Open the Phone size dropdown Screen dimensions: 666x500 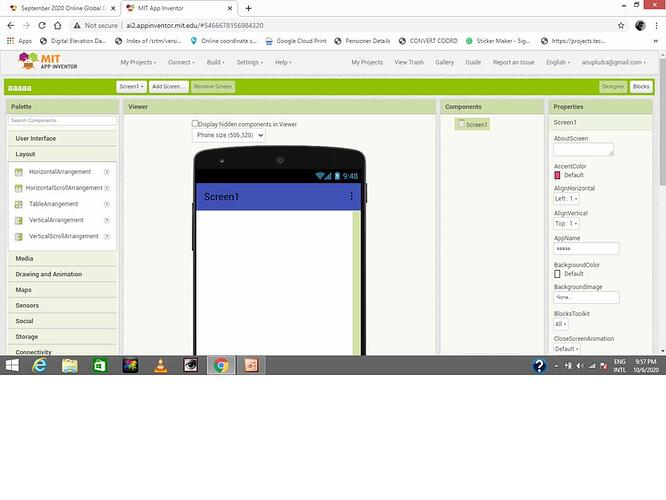229,135
